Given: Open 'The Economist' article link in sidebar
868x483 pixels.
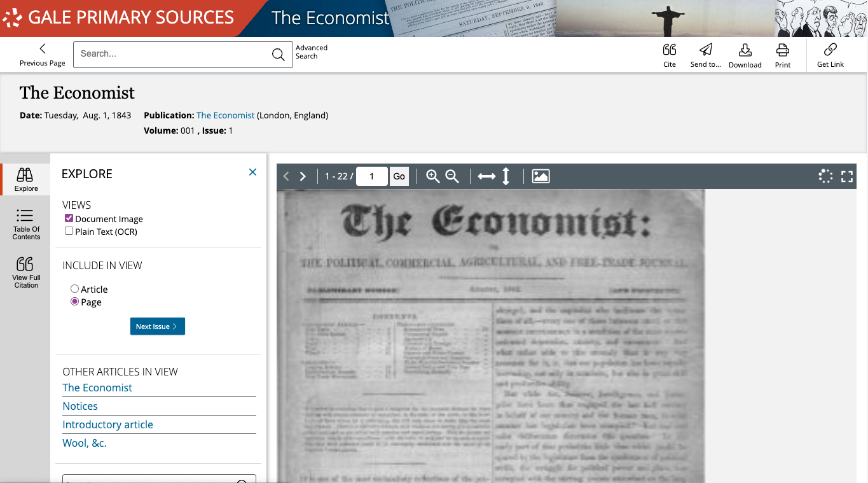Looking at the screenshot, I should [x=97, y=388].
